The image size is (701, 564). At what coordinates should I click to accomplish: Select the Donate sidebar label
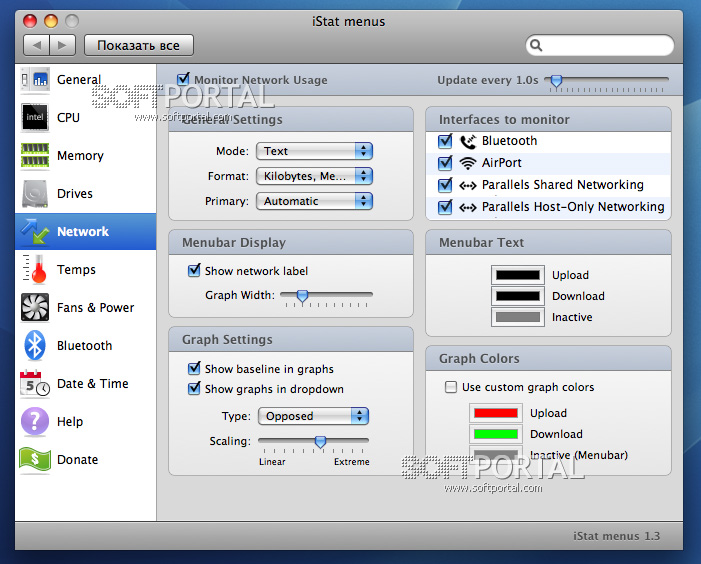tap(77, 459)
